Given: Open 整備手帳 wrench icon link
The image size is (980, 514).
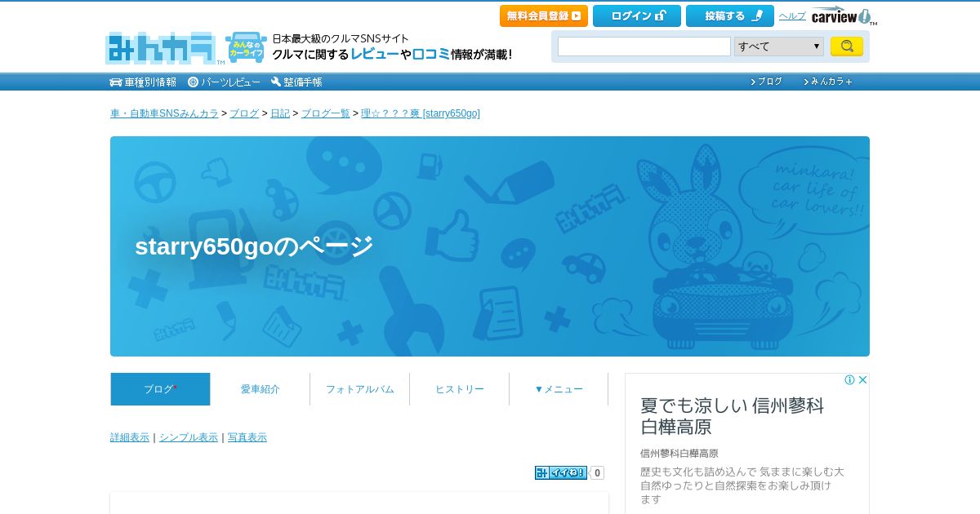Looking at the screenshot, I should [296, 82].
